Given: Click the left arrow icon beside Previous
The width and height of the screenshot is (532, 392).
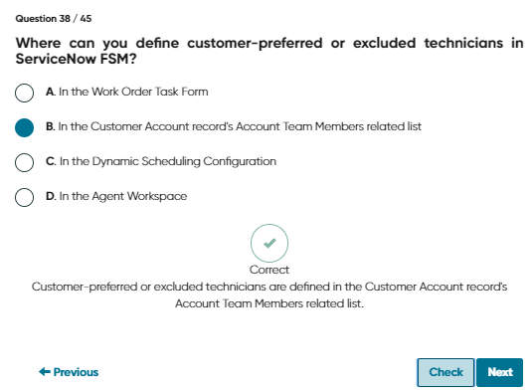Looking at the screenshot, I should coord(45,372).
